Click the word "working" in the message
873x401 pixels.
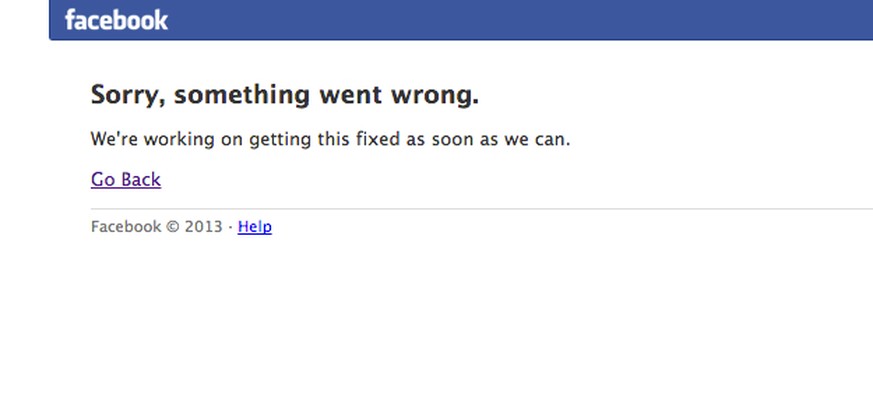(x=175, y=139)
